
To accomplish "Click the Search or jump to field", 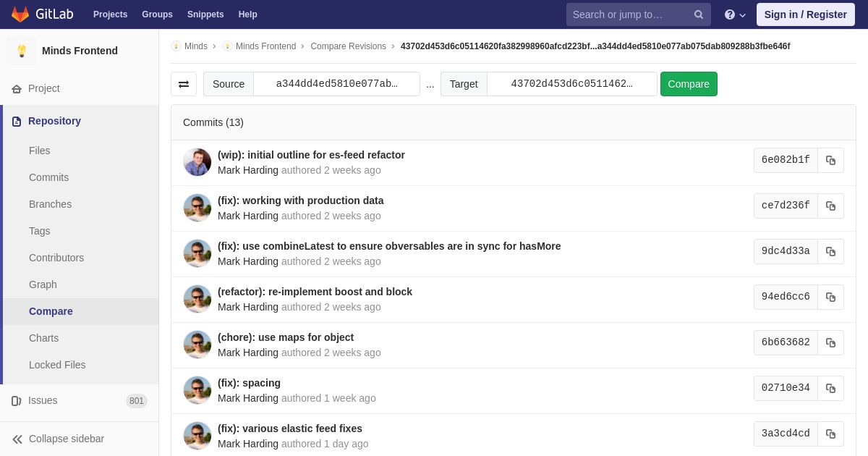I will coord(628,14).
